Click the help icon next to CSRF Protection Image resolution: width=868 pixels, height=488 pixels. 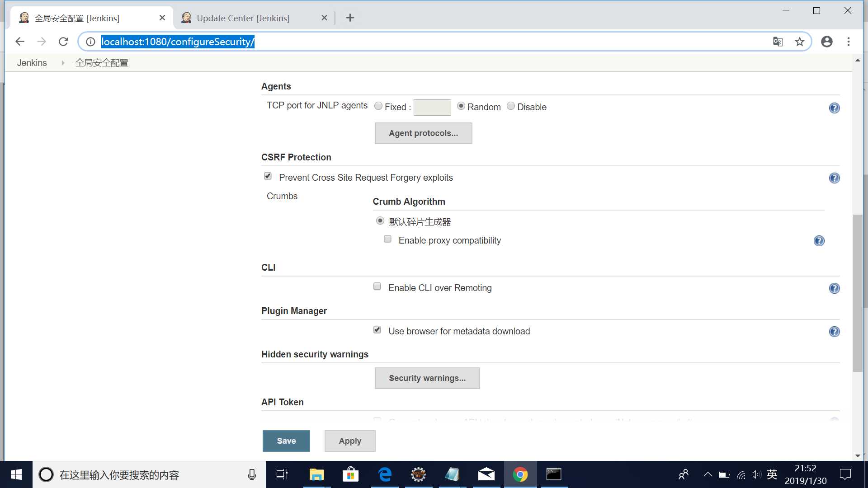[x=834, y=178]
